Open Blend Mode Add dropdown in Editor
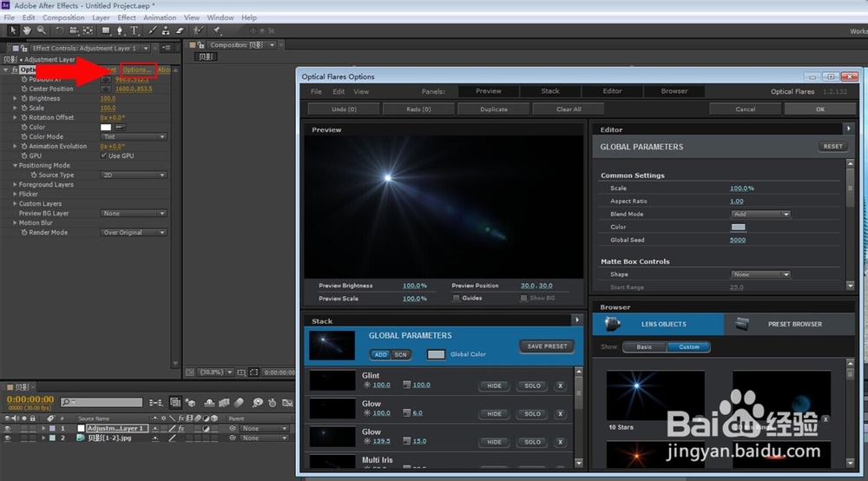The height and width of the screenshot is (481, 868). pyautogui.click(x=760, y=214)
